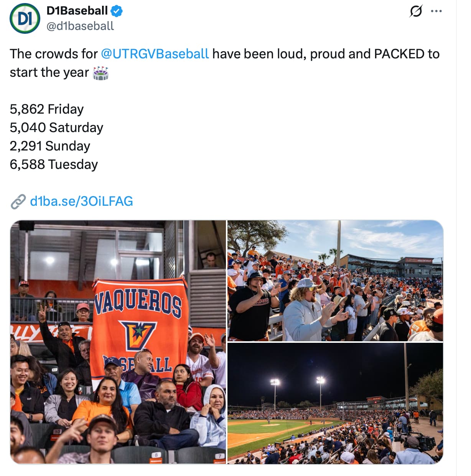The image size is (471, 476).
Task: Open the @UTRGVBaseball mention
Action: click(155, 54)
